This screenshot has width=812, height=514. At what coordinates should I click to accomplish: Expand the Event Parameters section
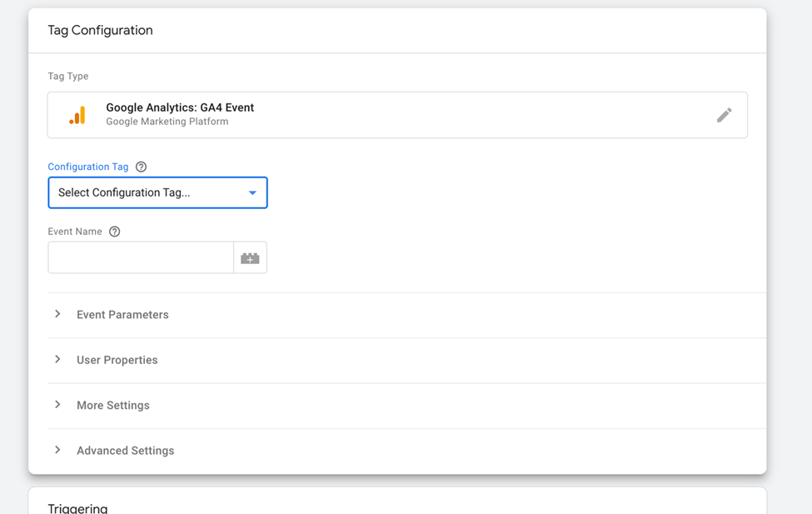click(x=407, y=315)
